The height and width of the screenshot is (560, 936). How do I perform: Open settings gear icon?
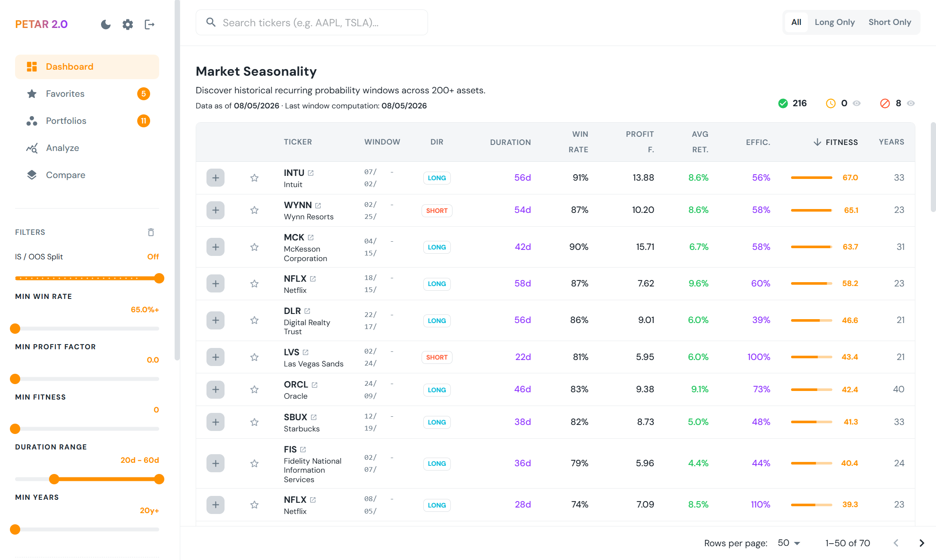click(128, 25)
